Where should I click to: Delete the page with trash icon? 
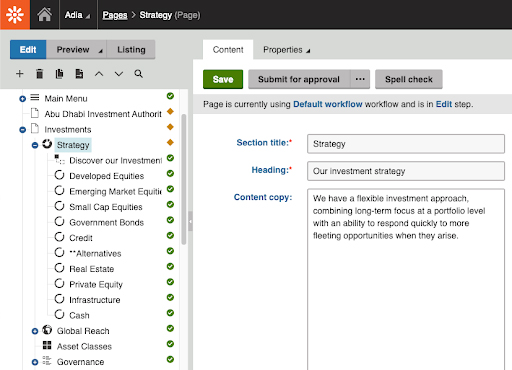(39, 74)
